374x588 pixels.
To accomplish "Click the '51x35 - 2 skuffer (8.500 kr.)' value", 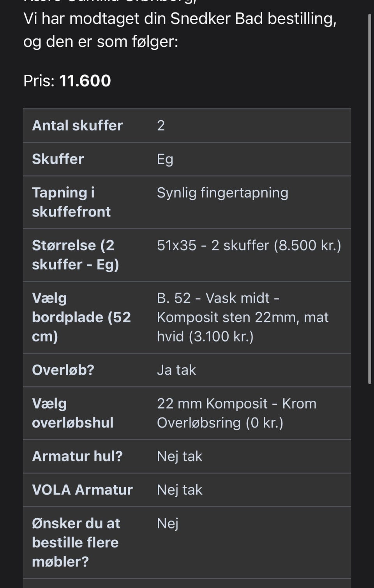I will click(249, 245).
